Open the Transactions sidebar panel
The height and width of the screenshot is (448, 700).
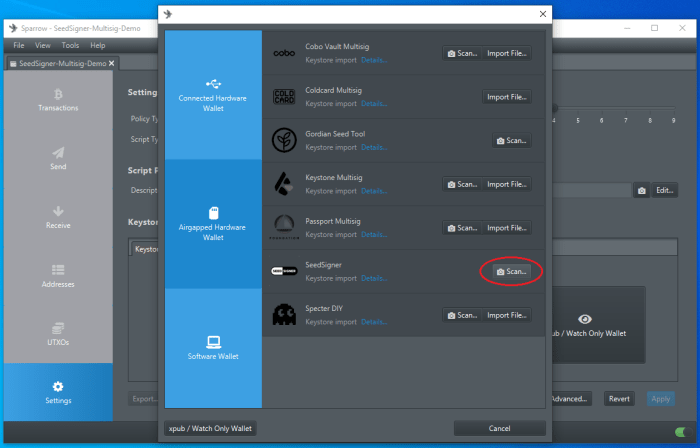tap(57, 100)
